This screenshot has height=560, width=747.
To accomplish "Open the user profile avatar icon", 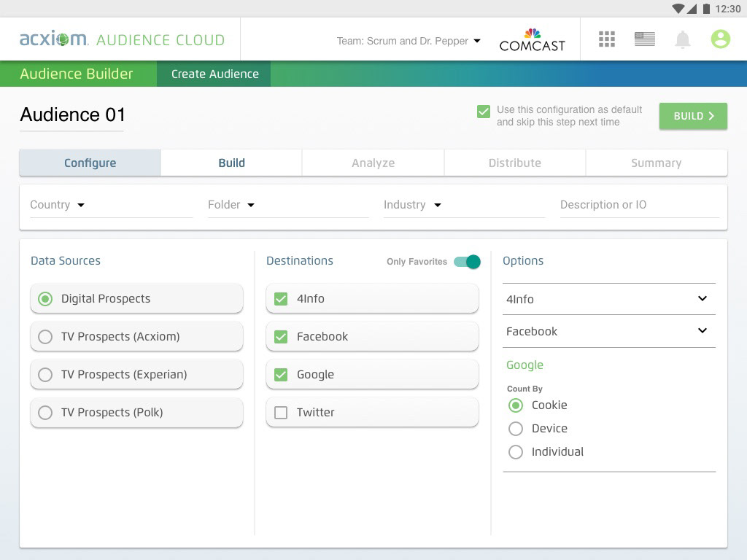I will click(x=721, y=39).
